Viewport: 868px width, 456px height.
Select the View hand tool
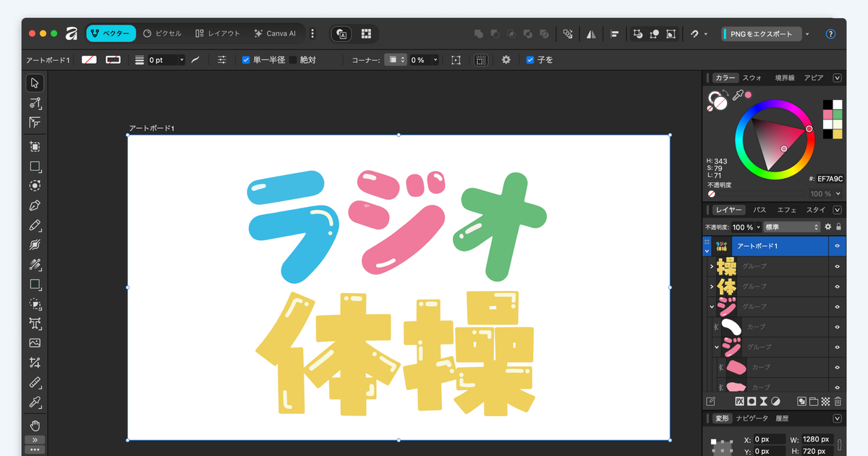(x=35, y=426)
